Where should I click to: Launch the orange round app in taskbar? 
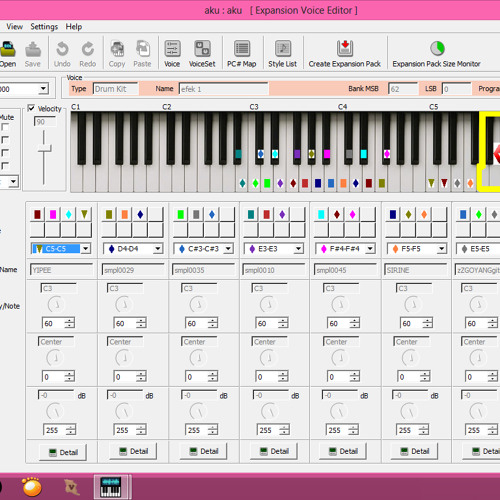tap(32, 487)
